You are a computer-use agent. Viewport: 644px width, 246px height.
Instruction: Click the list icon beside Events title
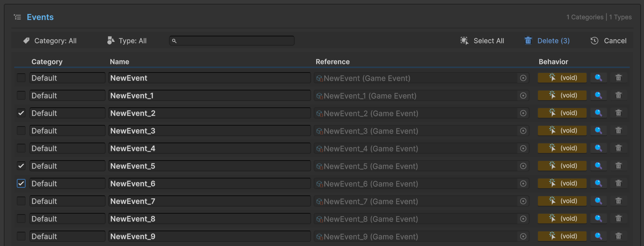pyautogui.click(x=17, y=17)
